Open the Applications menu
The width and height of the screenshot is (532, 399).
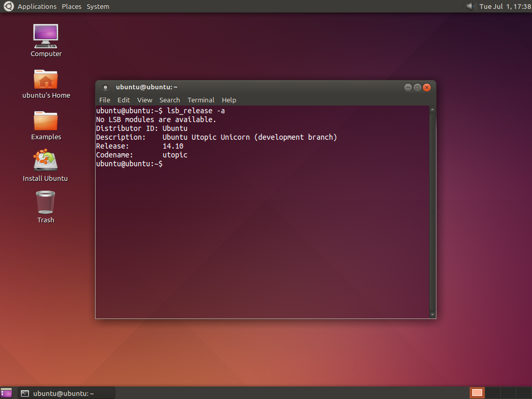(37, 6)
